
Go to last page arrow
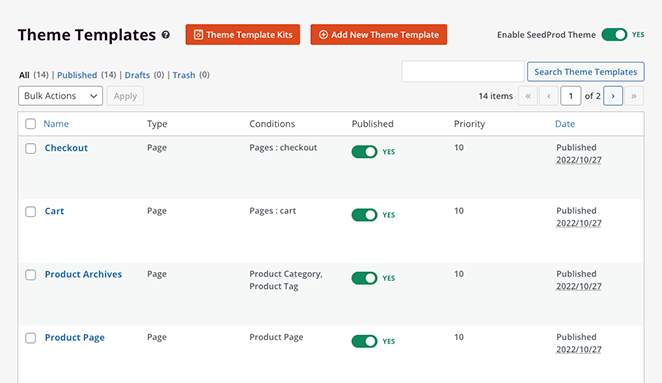click(634, 96)
